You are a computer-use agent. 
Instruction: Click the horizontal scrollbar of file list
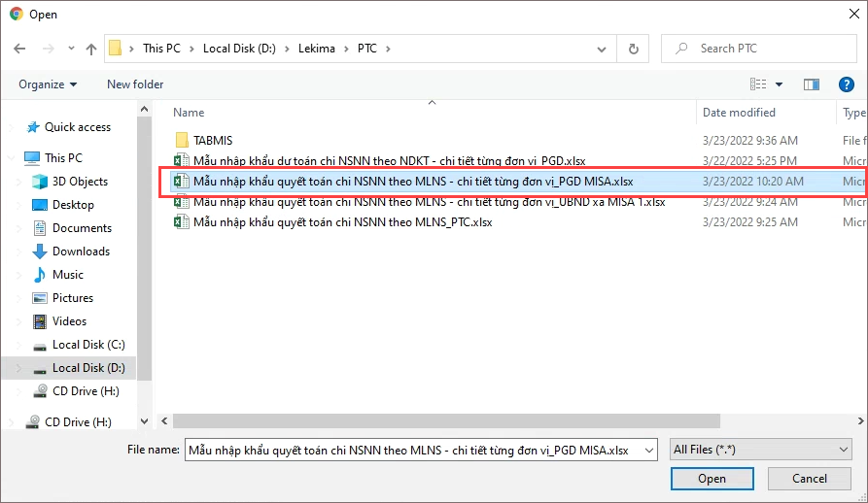click(x=446, y=421)
